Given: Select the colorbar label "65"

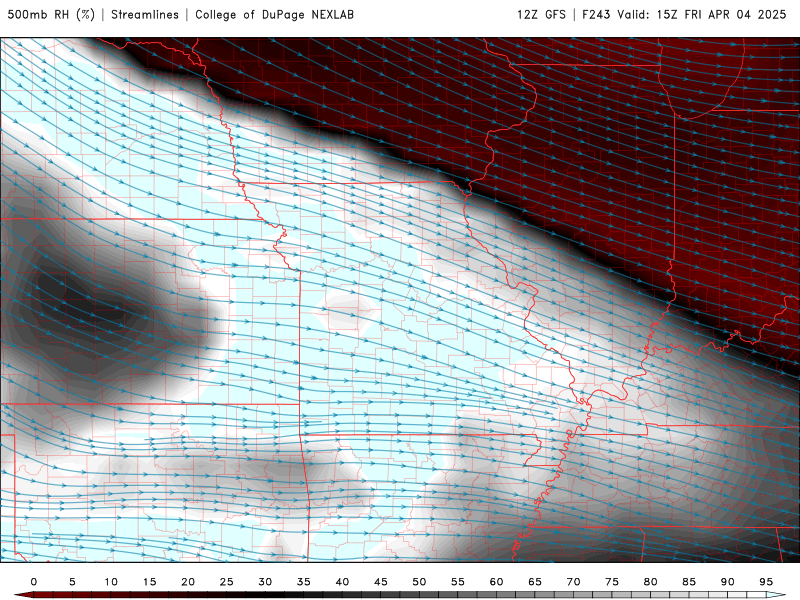Looking at the screenshot, I should coord(535,582).
